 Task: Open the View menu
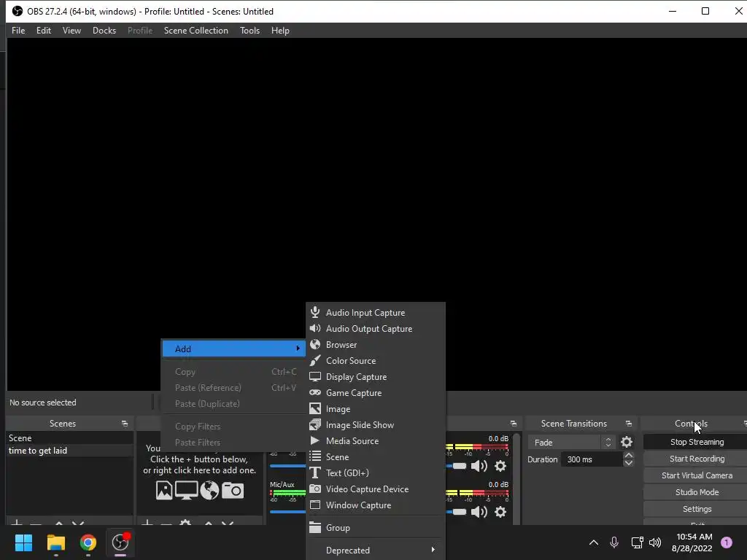point(71,31)
